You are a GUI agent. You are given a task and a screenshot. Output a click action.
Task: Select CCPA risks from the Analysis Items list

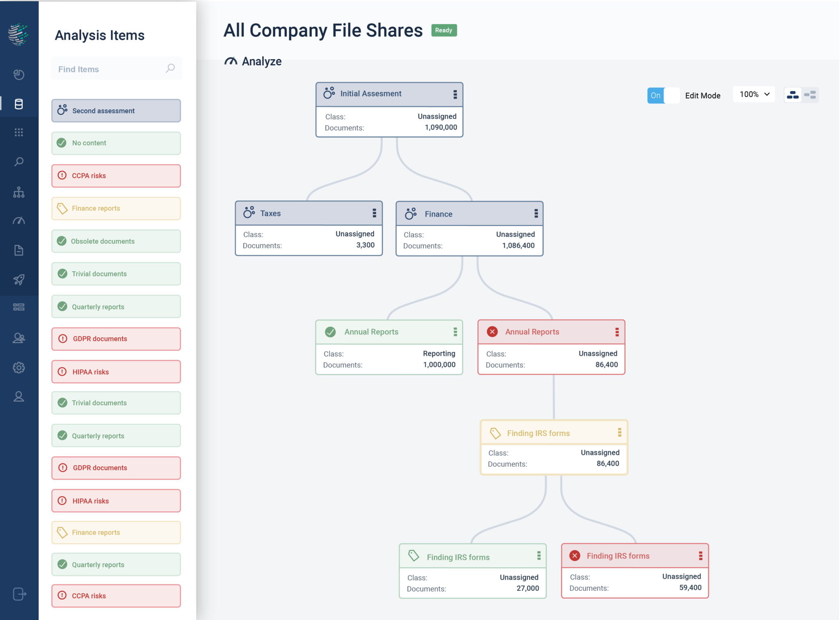(x=116, y=176)
